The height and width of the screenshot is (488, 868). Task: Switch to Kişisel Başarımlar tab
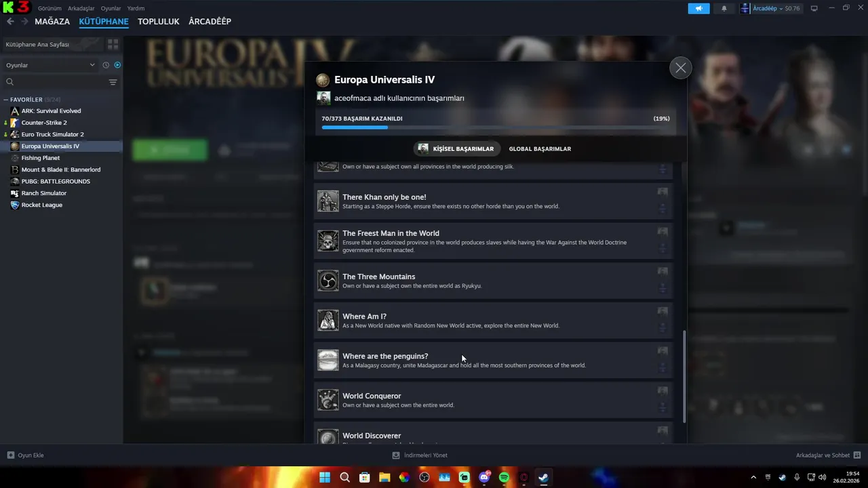(x=456, y=148)
